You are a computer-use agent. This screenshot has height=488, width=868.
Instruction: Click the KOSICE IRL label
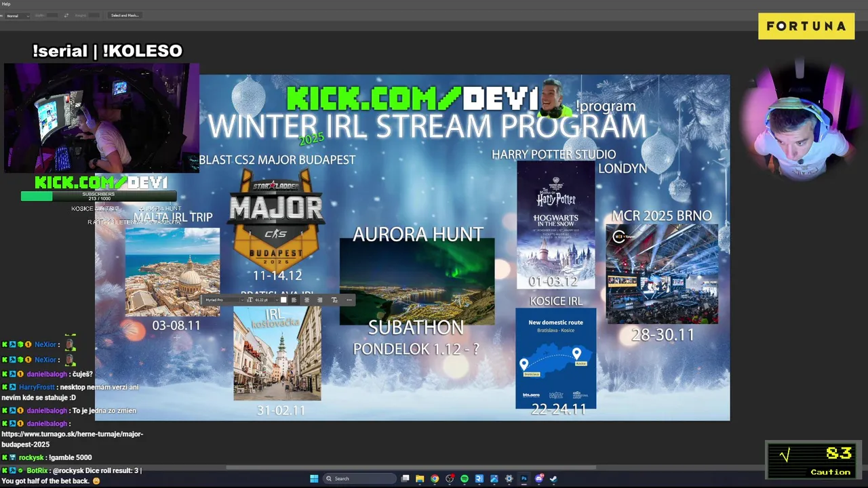556,301
